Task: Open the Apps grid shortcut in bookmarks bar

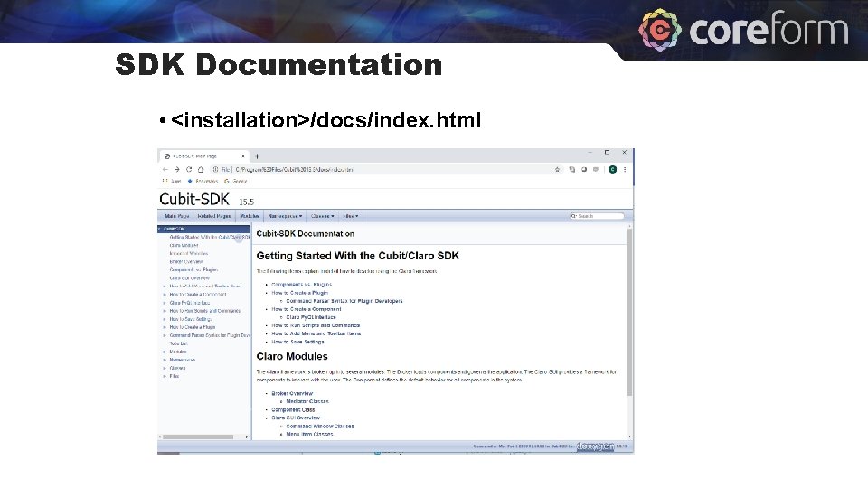Action: [x=172, y=181]
